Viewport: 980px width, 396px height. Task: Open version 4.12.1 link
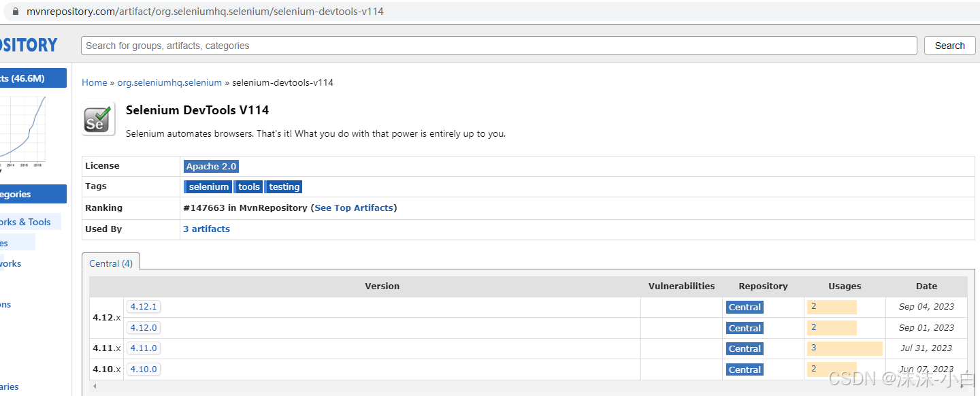144,307
